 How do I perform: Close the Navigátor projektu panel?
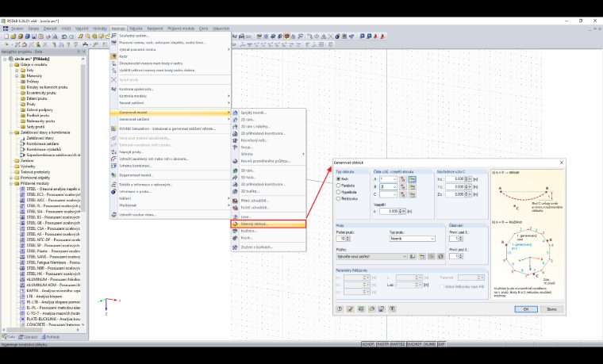pyautogui.click(x=83, y=52)
